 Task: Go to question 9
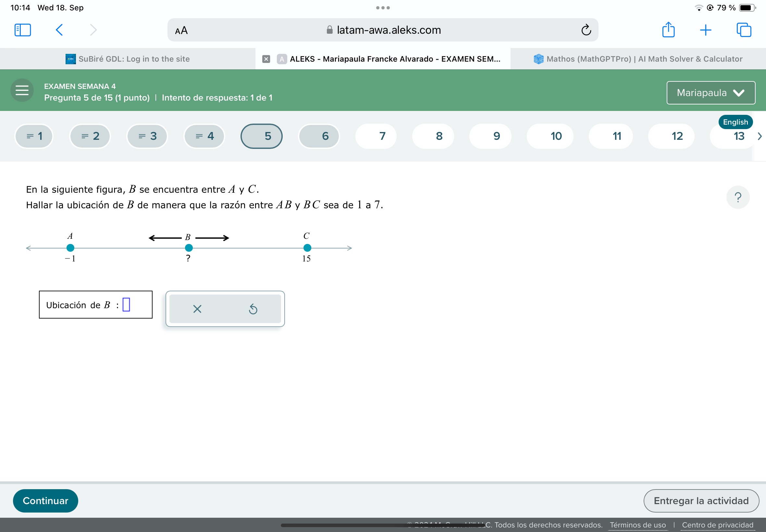[x=490, y=136]
